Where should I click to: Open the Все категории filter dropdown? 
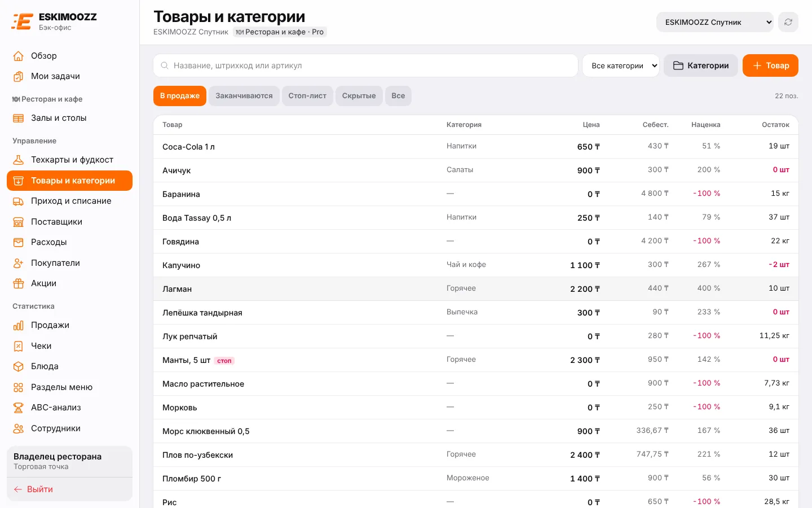point(621,65)
